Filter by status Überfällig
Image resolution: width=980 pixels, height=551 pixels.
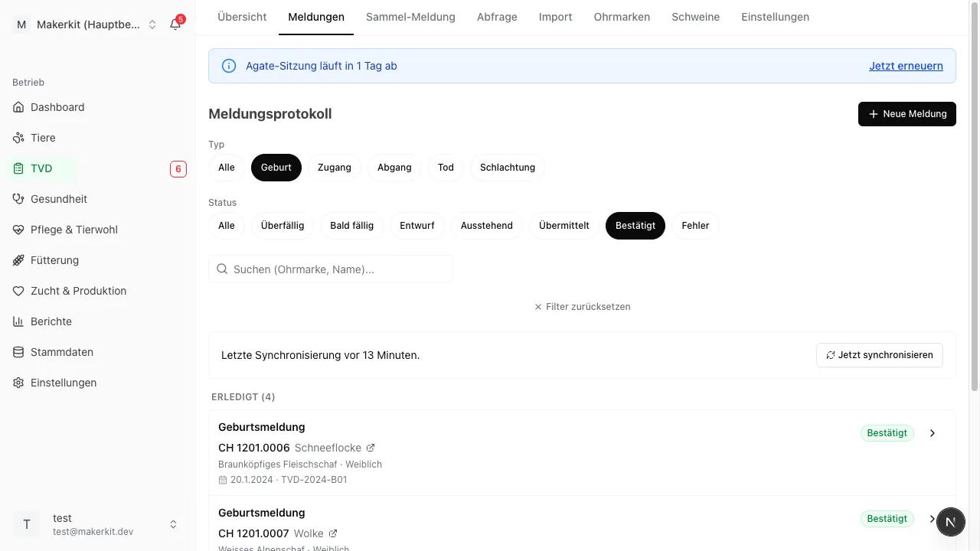[x=283, y=226]
